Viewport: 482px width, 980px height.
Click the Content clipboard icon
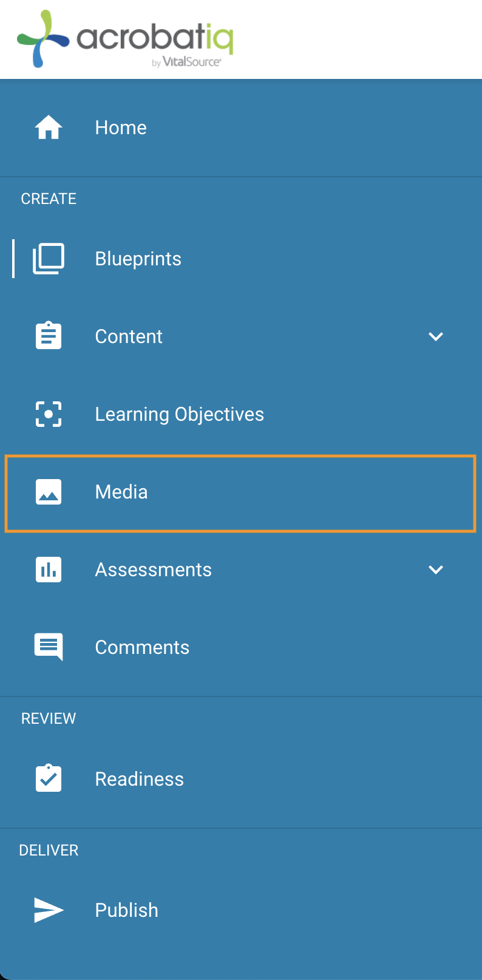click(49, 336)
